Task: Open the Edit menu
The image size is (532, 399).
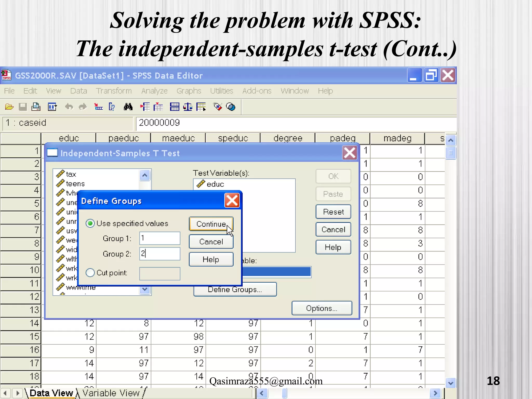Action: pyautogui.click(x=30, y=91)
